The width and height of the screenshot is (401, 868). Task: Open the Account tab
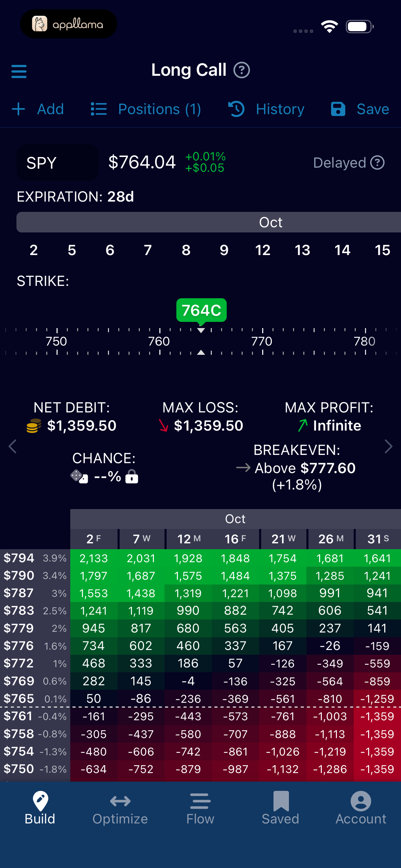(361, 808)
